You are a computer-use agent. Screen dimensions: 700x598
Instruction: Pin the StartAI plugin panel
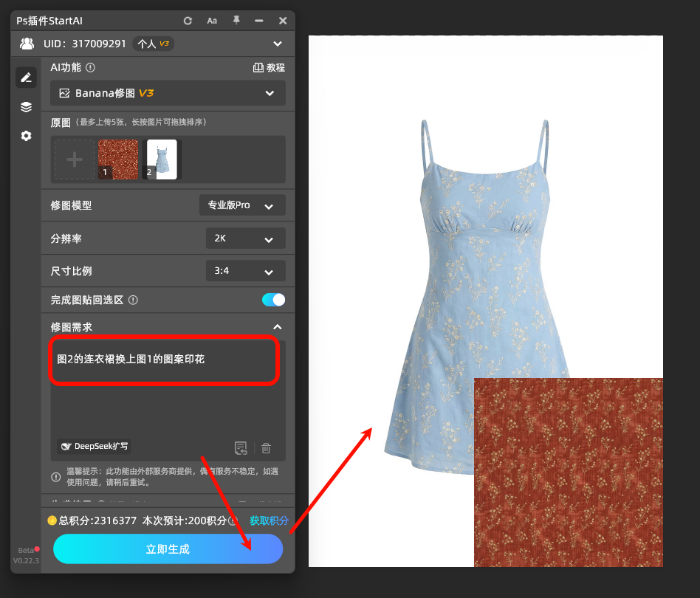[x=236, y=21]
